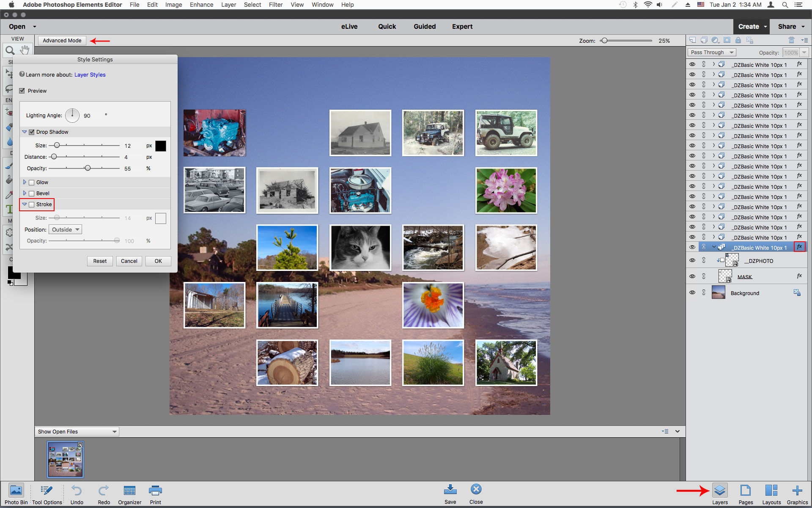Toggle Preview checkbox on
812x508 pixels.
(x=22, y=91)
